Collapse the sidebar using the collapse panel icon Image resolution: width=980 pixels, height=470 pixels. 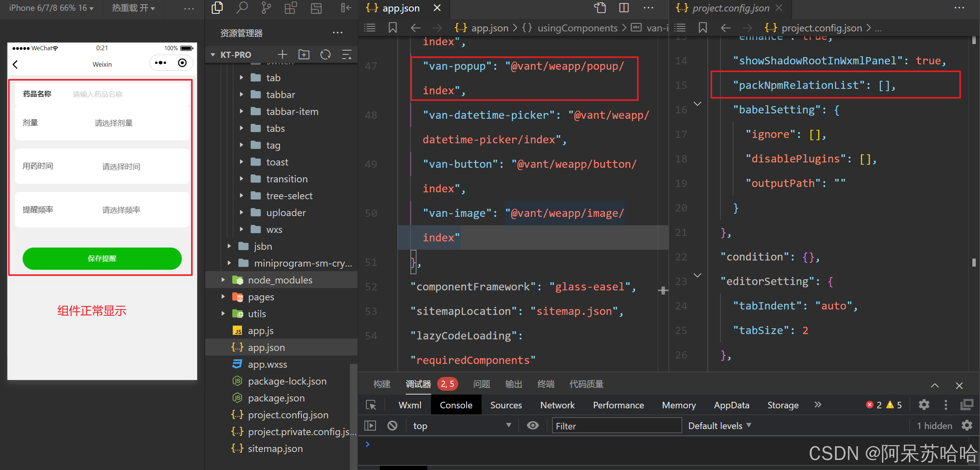[346, 8]
